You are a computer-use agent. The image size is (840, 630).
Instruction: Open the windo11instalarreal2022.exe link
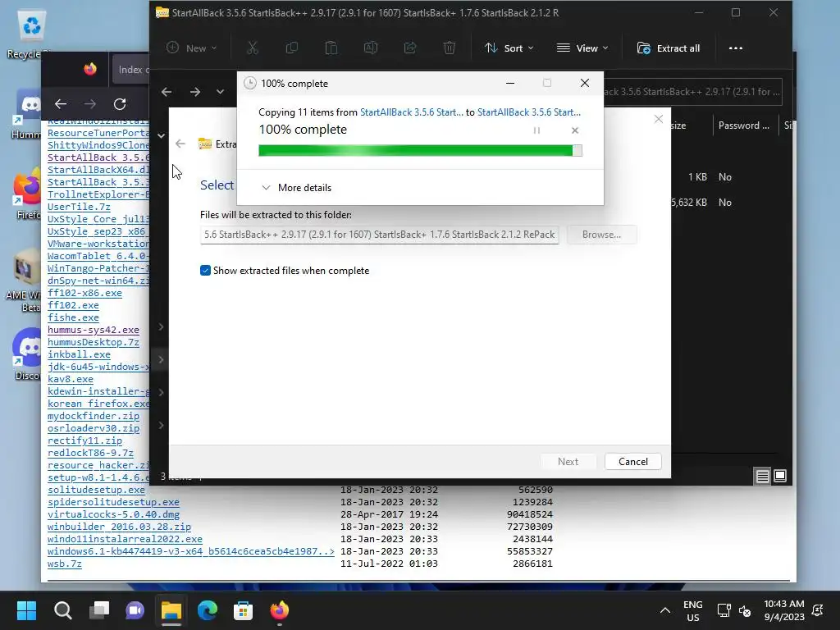coord(125,540)
